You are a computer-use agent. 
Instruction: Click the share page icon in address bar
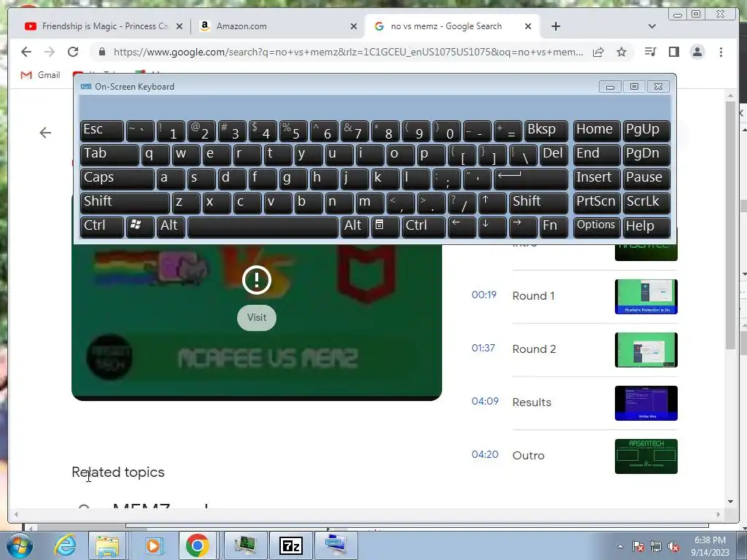(598, 52)
